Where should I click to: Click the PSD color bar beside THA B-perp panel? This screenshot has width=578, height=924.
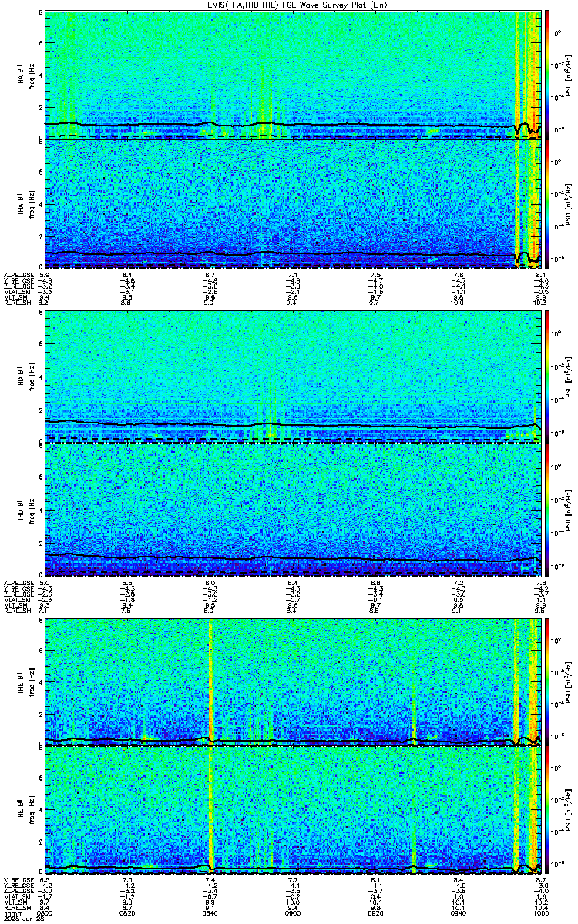click(548, 73)
